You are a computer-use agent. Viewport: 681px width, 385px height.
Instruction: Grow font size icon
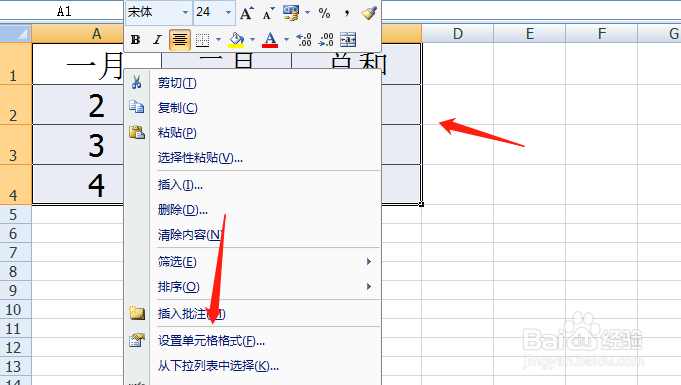247,13
